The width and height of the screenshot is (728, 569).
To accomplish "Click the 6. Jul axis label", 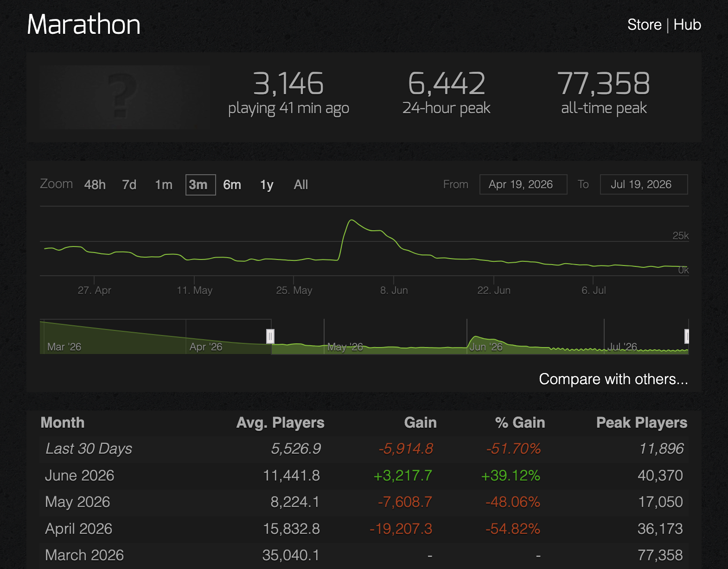I will (594, 290).
